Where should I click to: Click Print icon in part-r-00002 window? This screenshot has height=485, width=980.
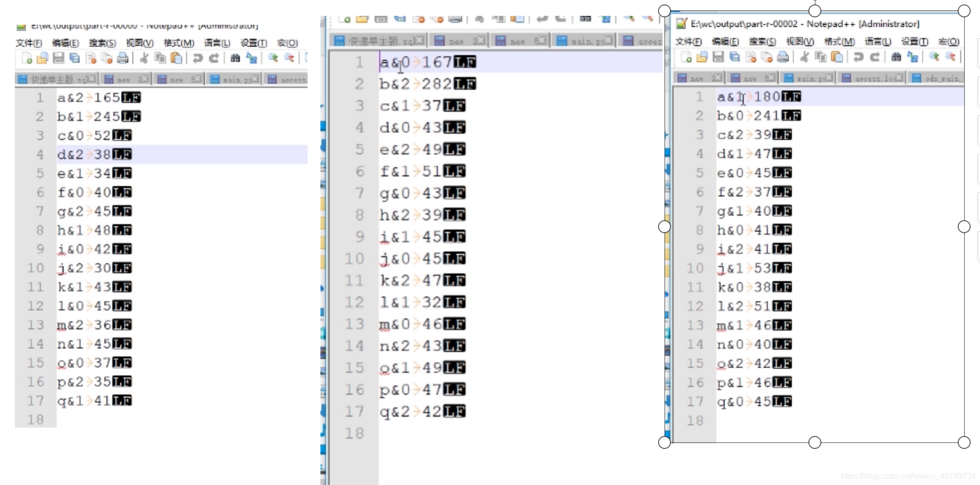tap(783, 57)
